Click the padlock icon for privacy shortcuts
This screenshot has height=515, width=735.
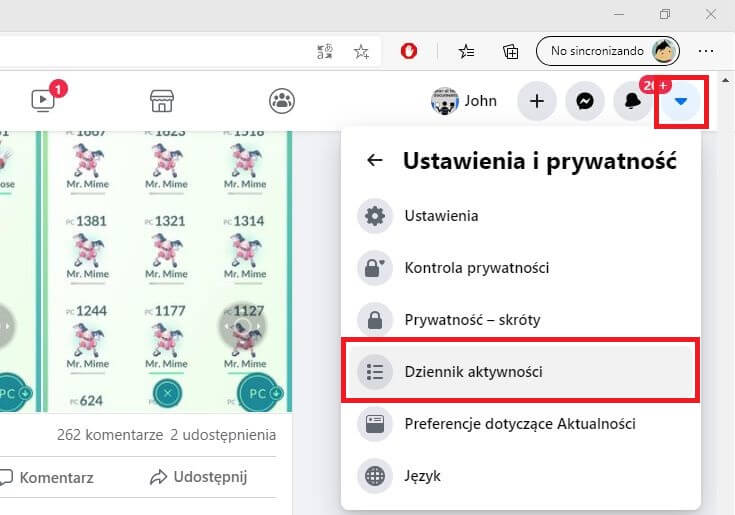pos(375,320)
